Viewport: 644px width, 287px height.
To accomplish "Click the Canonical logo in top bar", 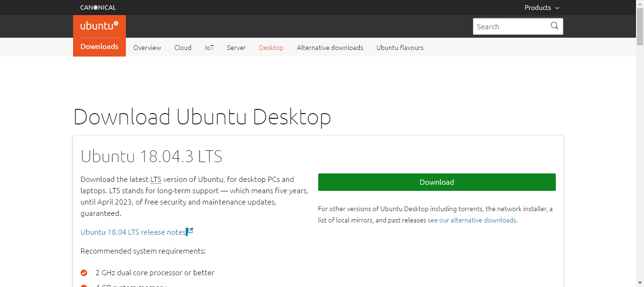I will (x=98, y=8).
